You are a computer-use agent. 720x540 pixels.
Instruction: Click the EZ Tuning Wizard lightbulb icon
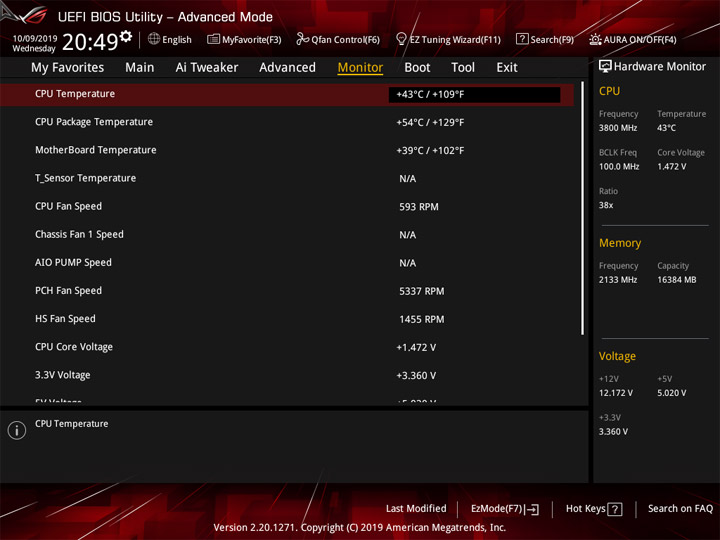coord(401,39)
